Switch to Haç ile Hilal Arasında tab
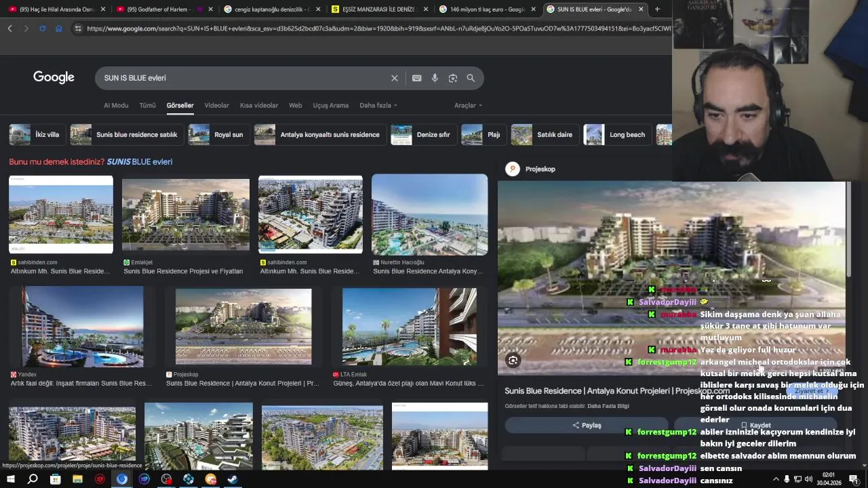The image size is (868, 488). click(57, 9)
